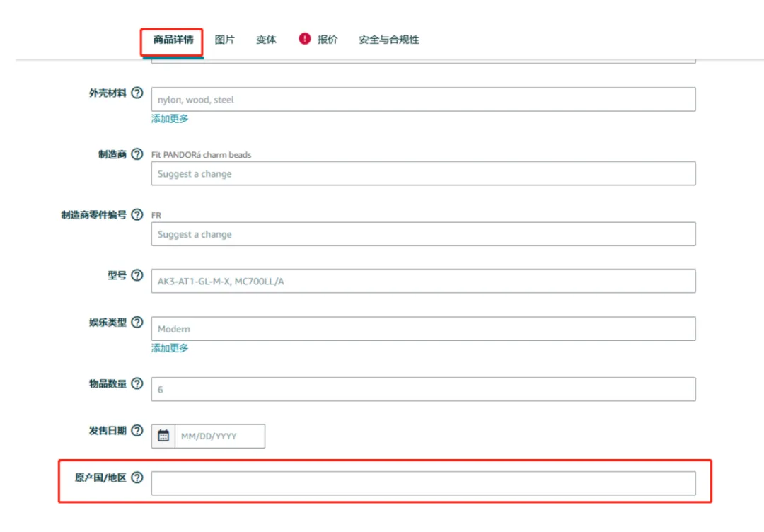This screenshot has height=532, width=764.
Task: Switch to the 图片 tab
Action: (224, 40)
